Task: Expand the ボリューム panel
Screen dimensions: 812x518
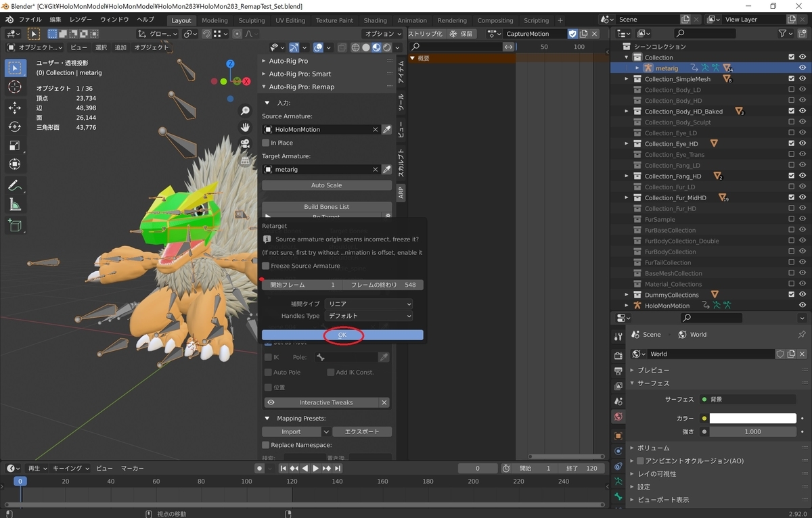Action: (x=632, y=448)
